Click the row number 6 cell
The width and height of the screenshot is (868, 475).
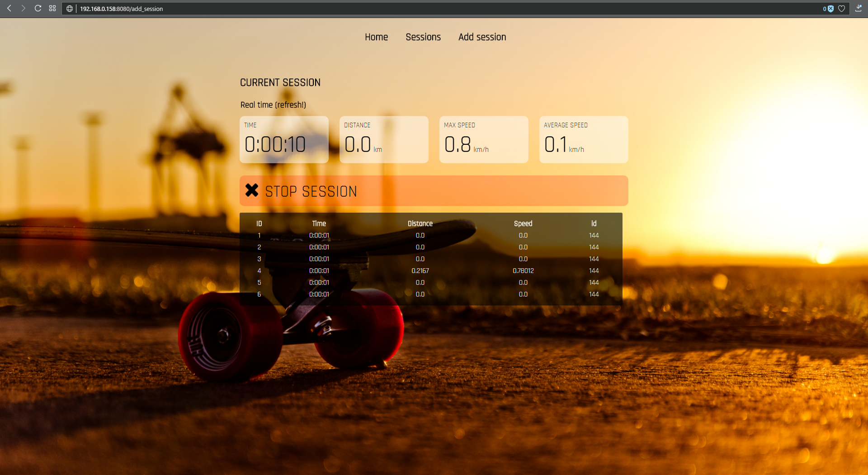click(x=259, y=294)
